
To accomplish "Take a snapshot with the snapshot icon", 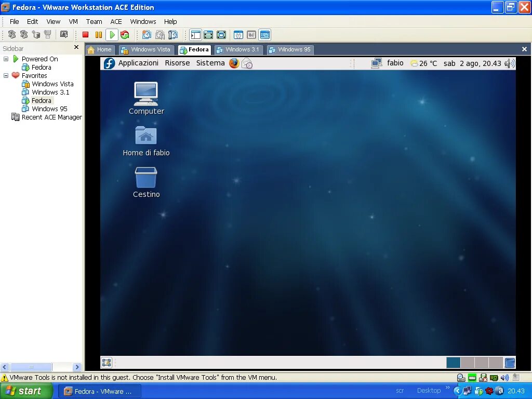I will tap(147, 35).
